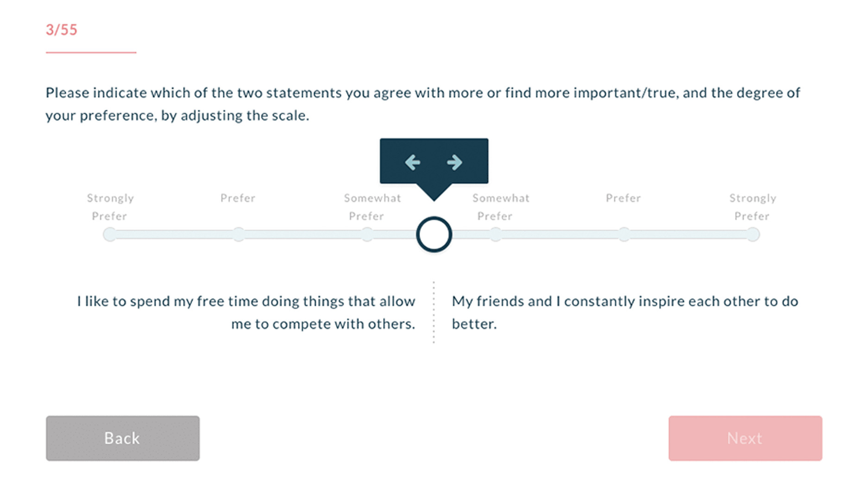
Task: Select the left Somewhat Prefer dot
Action: pyautogui.click(x=367, y=234)
